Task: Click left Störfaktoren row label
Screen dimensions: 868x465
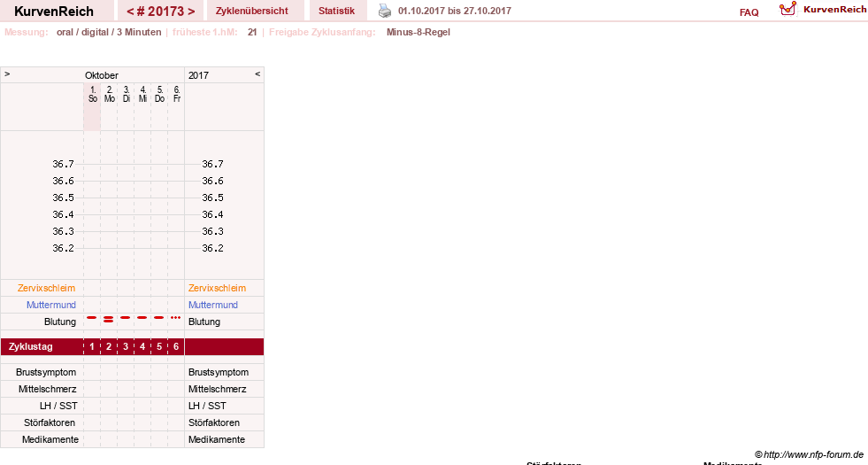Action: (50, 422)
